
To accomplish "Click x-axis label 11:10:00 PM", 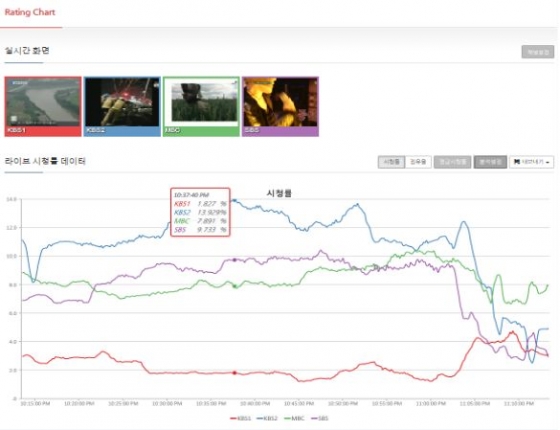I will tap(519, 404).
